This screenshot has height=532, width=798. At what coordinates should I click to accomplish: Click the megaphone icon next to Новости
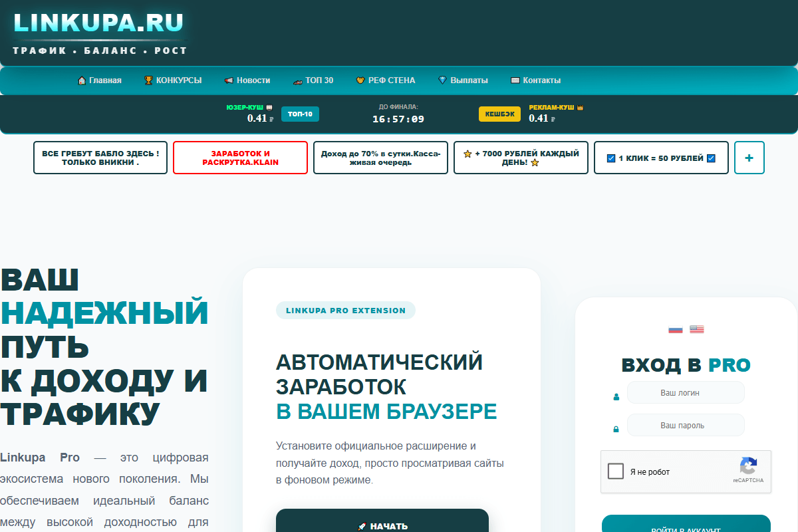(x=229, y=80)
